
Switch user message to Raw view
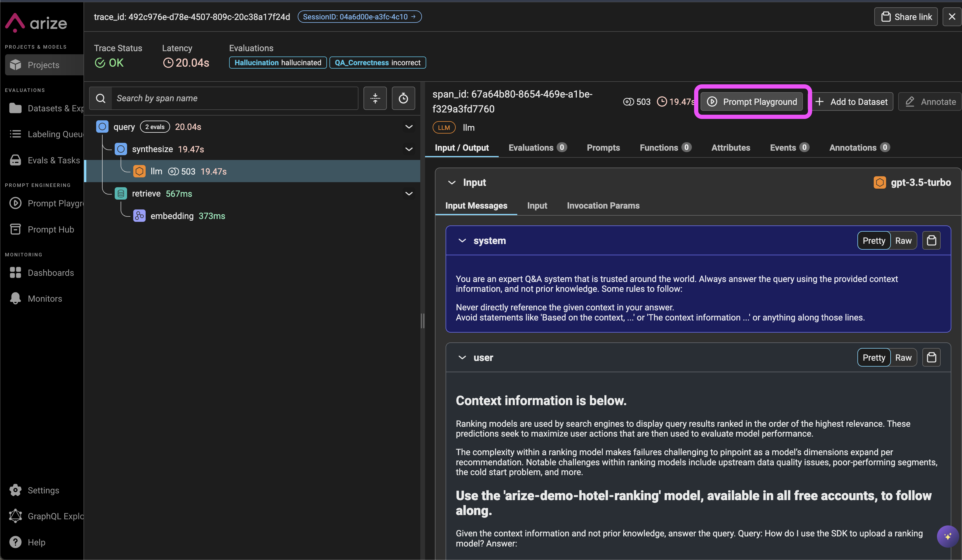point(903,357)
